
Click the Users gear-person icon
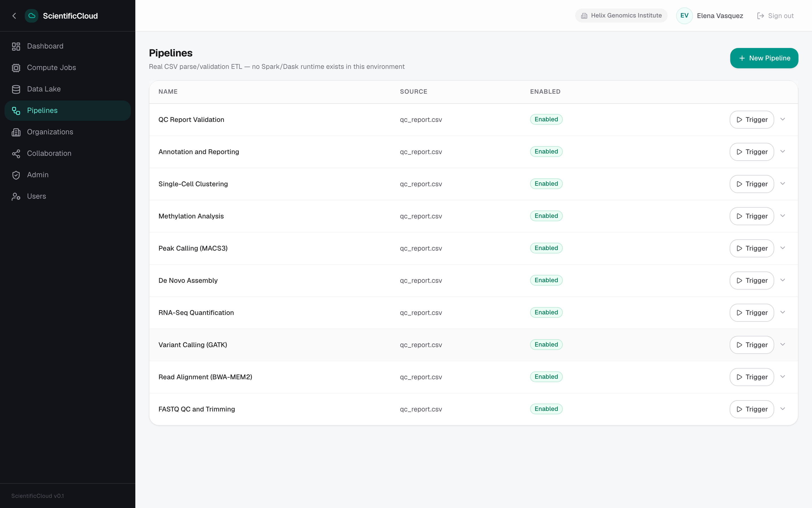pyautogui.click(x=16, y=196)
